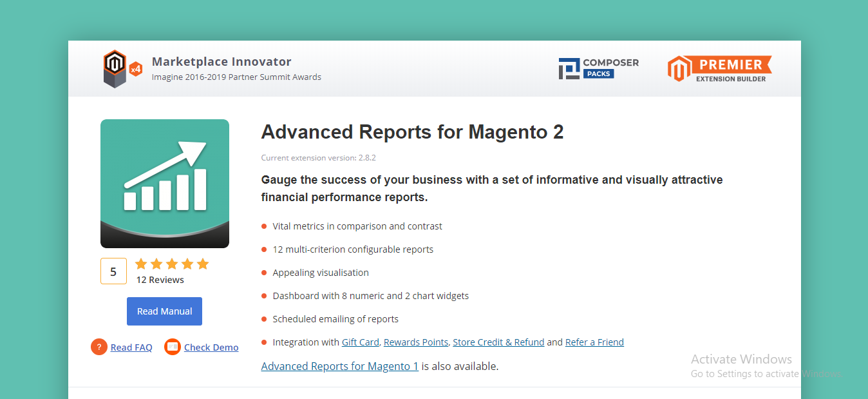Open the Refer a Friend link

594,342
